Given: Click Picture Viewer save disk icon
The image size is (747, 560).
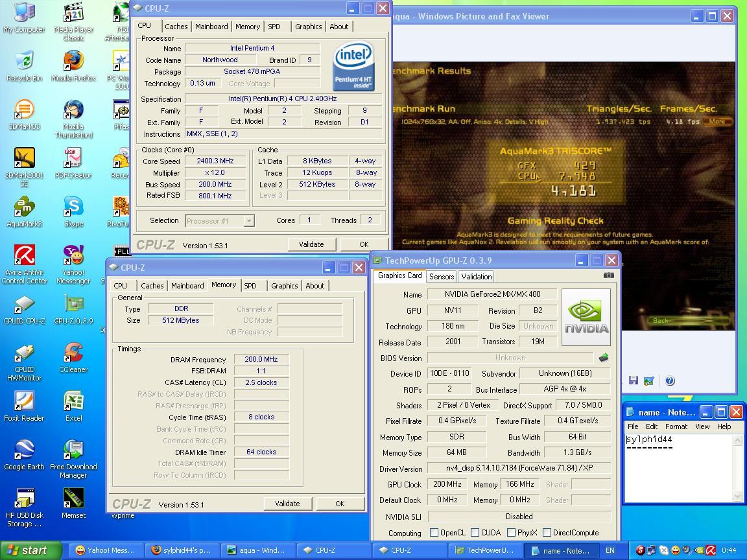Looking at the screenshot, I should coord(633,380).
